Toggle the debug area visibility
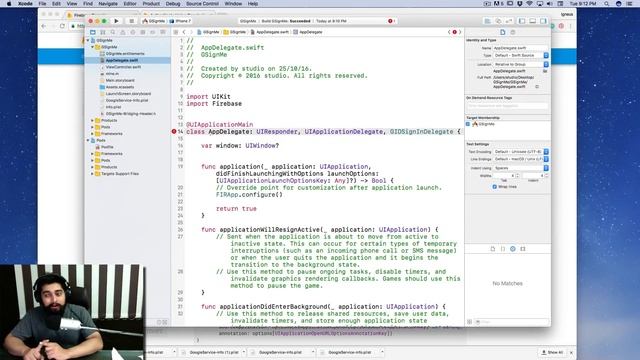Screen dimensions: 640x360 pos(533,21)
